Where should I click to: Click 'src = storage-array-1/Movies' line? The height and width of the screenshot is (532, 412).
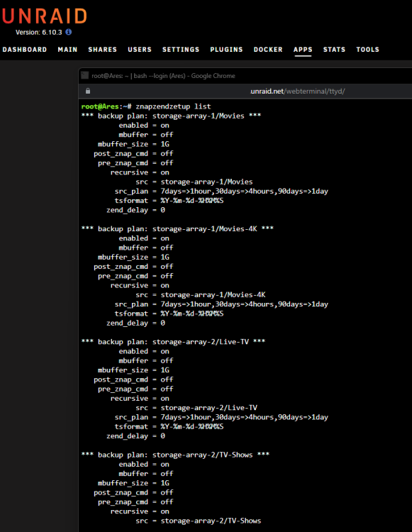coord(194,182)
